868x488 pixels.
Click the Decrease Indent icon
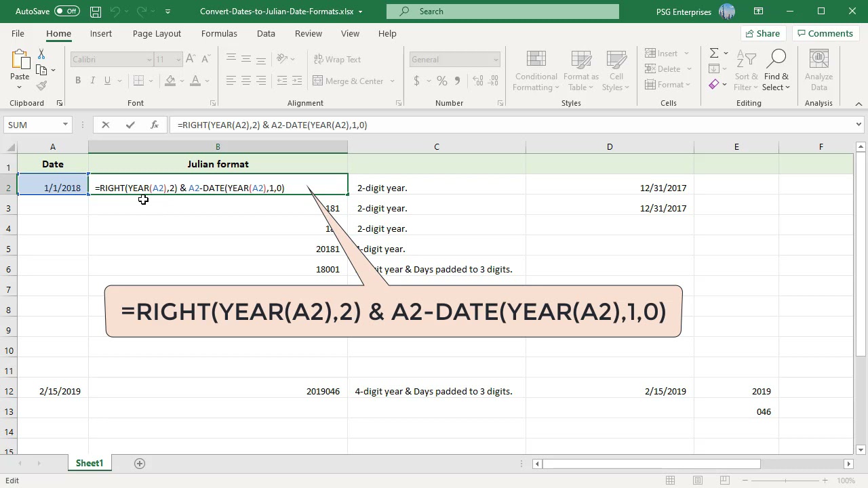coord(282,81)
